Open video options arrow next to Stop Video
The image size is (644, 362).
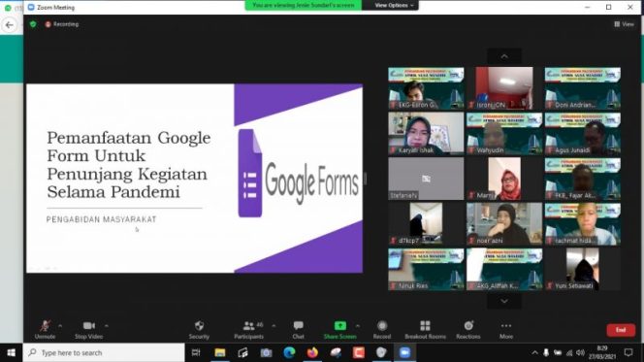(x=107, y=326)
